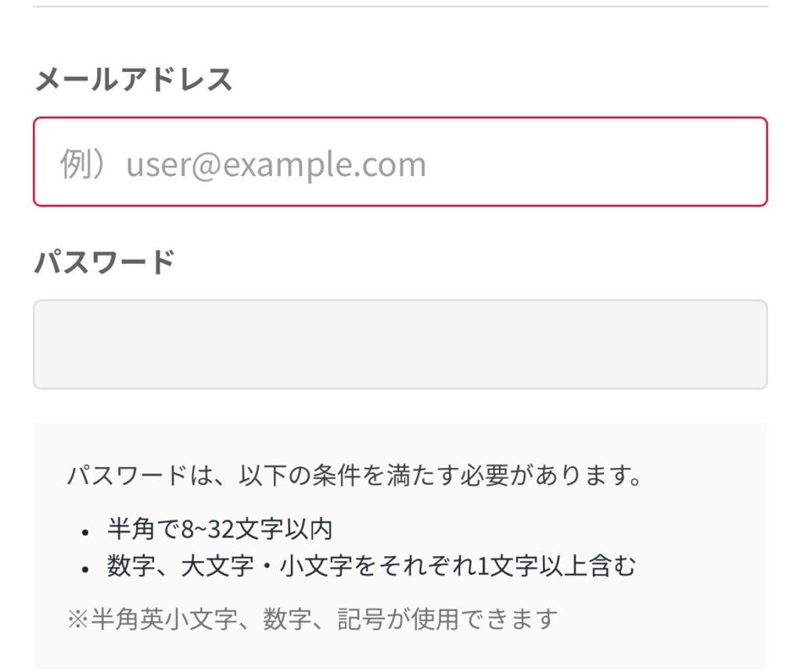Click the メールアドレス field label

134,80
